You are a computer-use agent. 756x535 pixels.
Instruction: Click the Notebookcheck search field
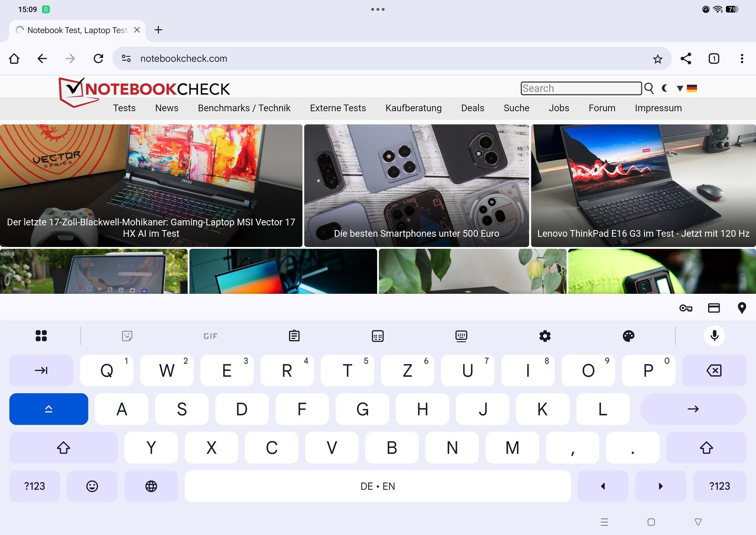581,88
